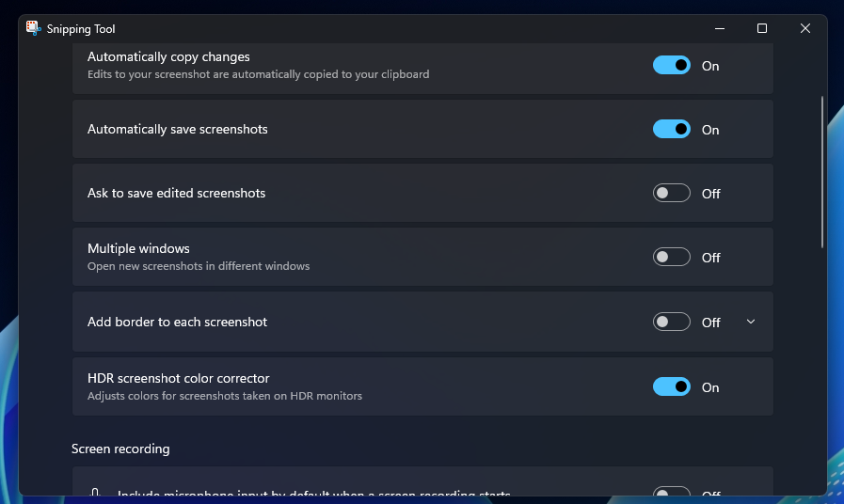Click the Snipping Tool app icon in title bar
Screen dimensions: 844x504
click(33, 28)
